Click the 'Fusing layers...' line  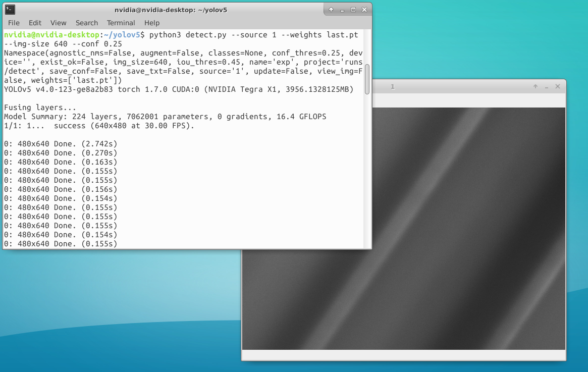(40, 108)
